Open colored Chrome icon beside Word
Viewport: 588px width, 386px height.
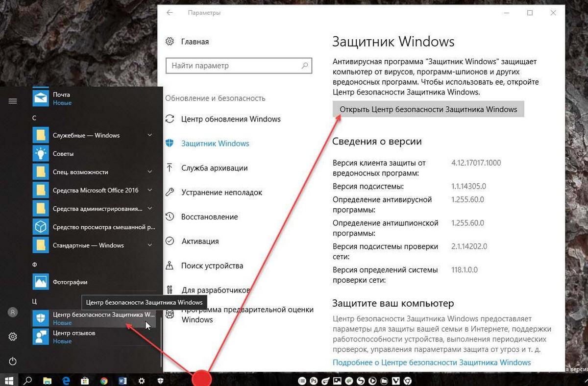104,380
